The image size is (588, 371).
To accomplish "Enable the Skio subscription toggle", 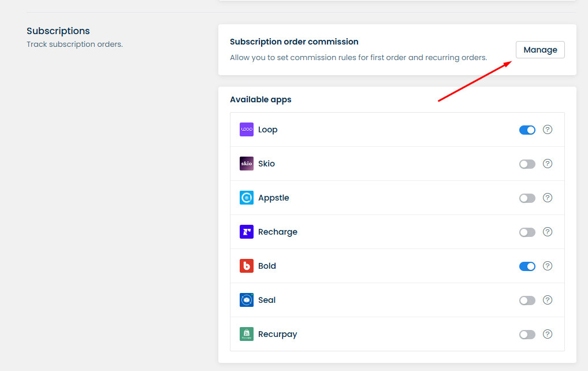I will (527, 164).
